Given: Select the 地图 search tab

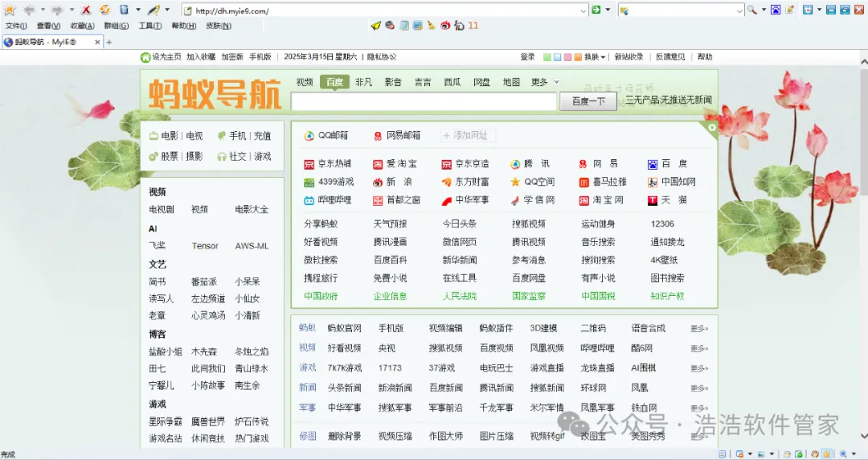Looking at the screenshot, I should [511, 82].
